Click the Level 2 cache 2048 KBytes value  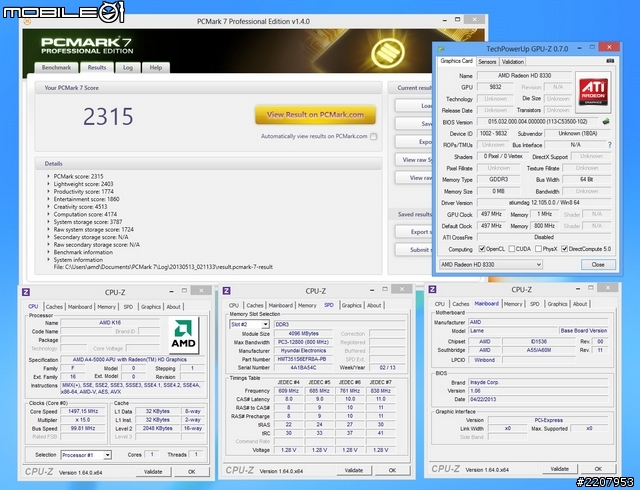click(x=158, y=428)
